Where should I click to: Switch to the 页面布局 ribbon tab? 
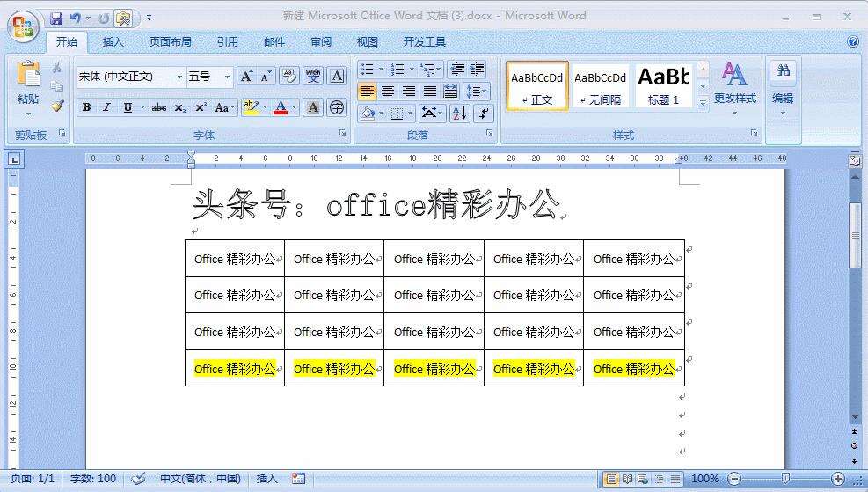(170, 41)
